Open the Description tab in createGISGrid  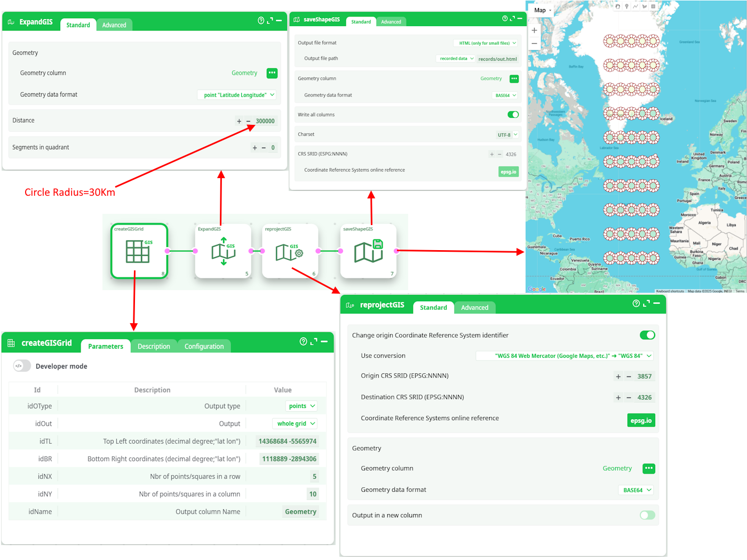tap(154, 346)
